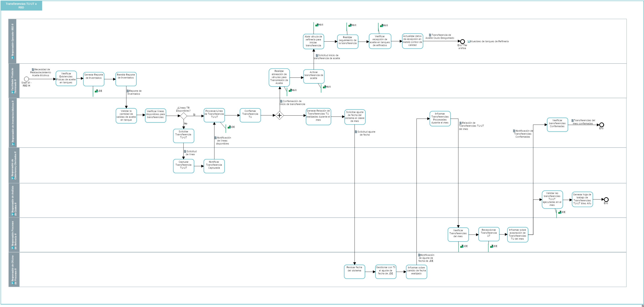This screenshot has height=307, width=644.
Task: Click the HMI icon above Verificar recepción task
Action: 382,26
